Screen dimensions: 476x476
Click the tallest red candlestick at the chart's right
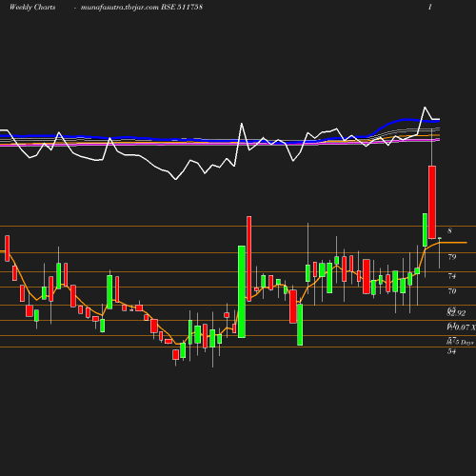pos(432,202)
